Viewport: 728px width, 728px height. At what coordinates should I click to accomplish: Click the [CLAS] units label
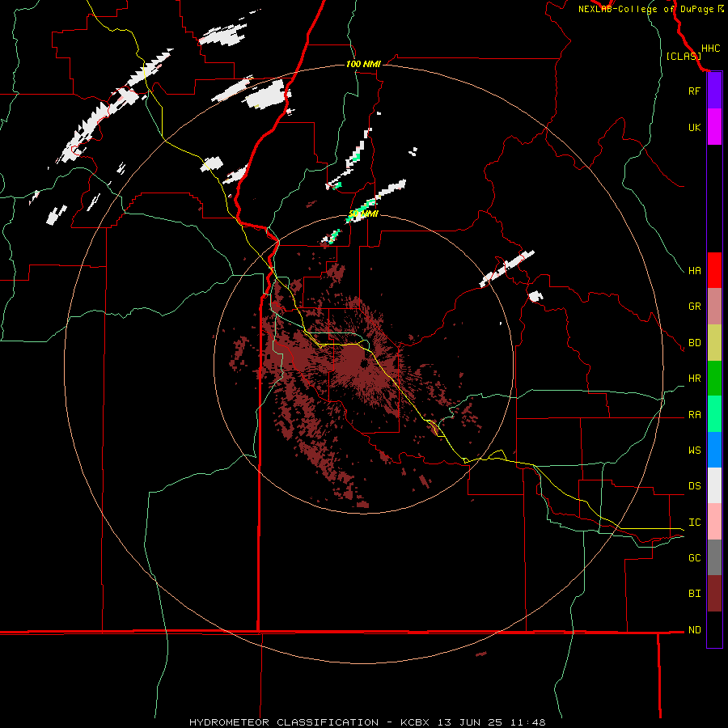pyautogui.click(x=684, y=56)
